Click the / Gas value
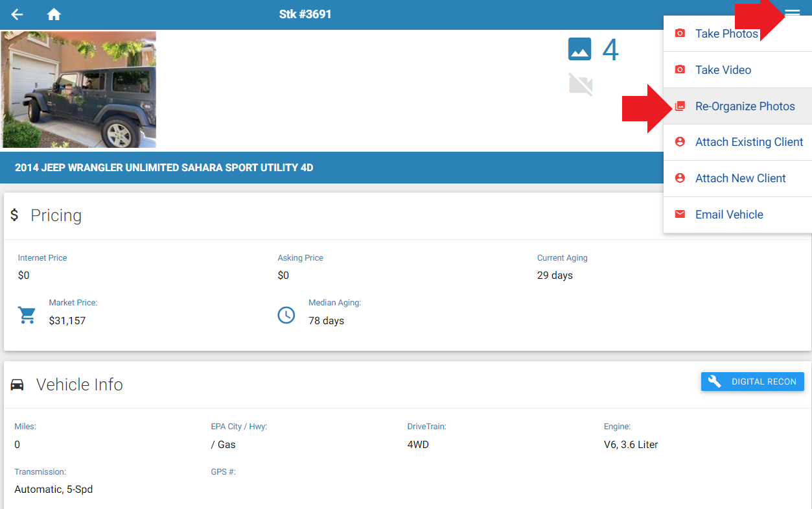Screen dimensions: 812x509 (223, 445)
